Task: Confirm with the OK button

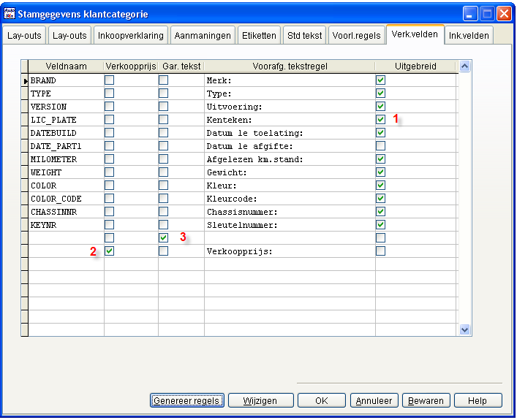Action: tap(322, 400)
